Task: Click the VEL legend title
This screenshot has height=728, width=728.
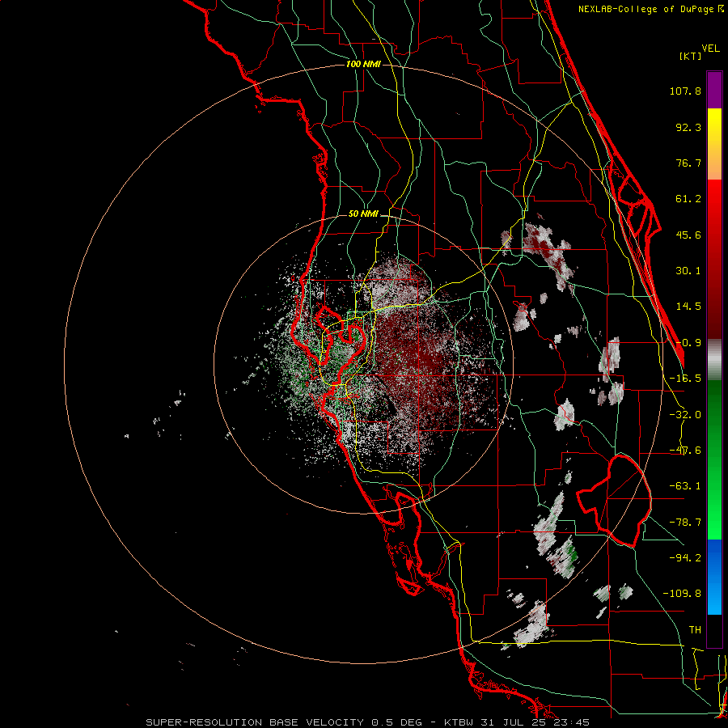Action: pos(710,49)
